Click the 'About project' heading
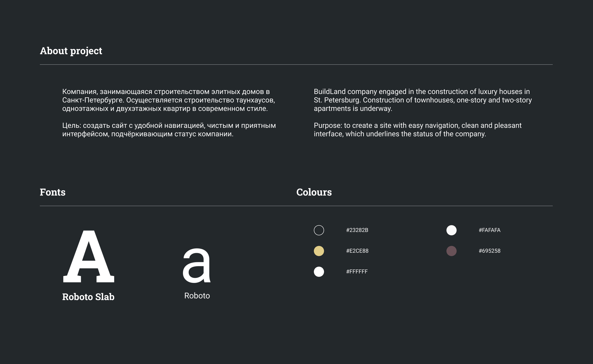Screen dimensions: 593x364 (71, 51)
